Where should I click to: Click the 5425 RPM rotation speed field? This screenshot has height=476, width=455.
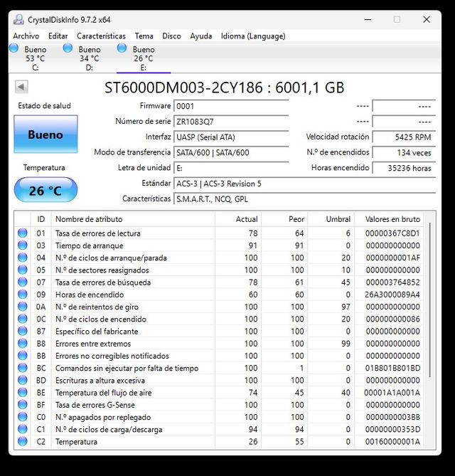tap(404, 137)
